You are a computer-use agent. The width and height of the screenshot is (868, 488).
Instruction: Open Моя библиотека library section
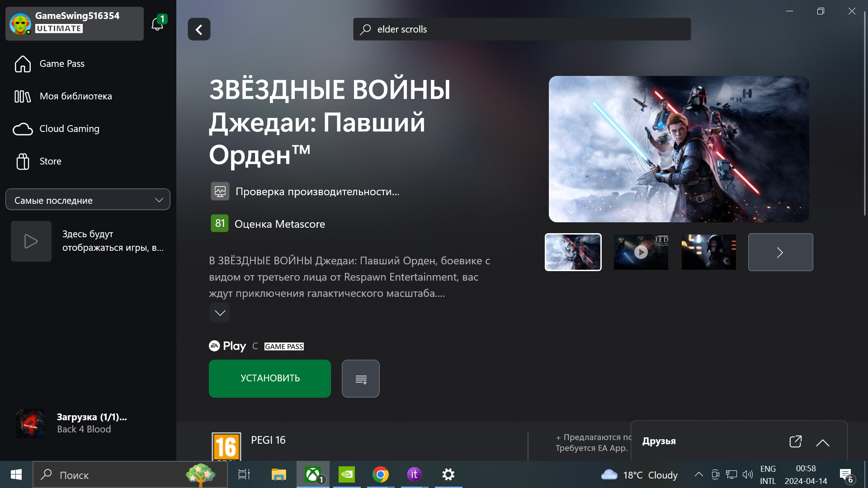pyautogui.click(x=75, y=96)
